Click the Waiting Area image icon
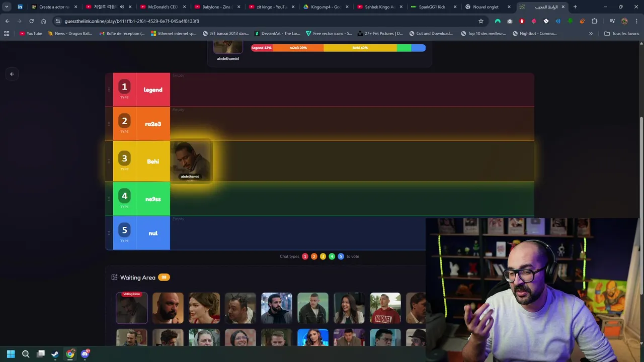 pos(114,278)
